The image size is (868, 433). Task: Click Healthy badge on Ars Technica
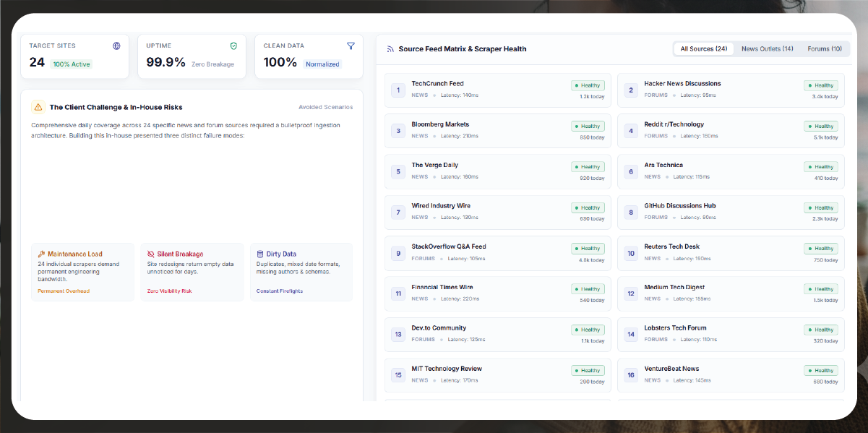click(821, 166)
